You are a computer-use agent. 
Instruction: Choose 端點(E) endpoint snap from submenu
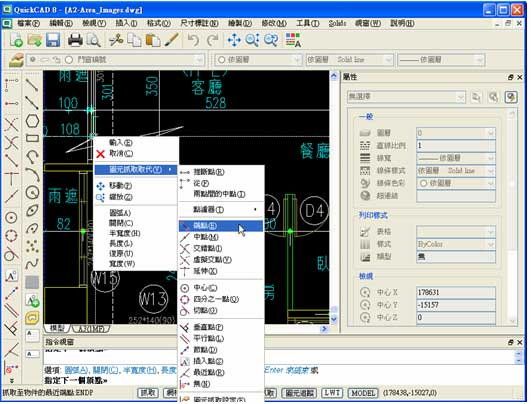(x=220, y=226)
